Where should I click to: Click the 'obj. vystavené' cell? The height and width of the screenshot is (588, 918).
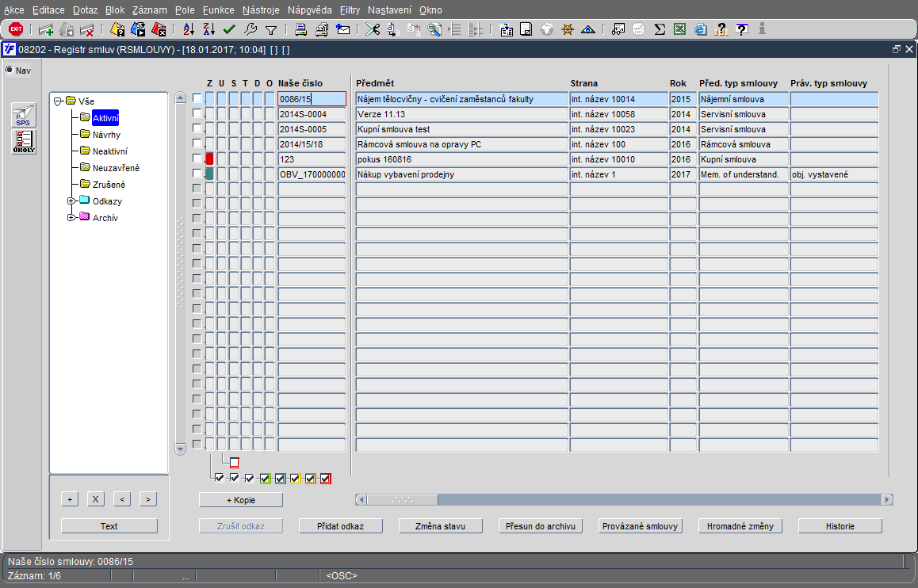(x=834, y=174)
